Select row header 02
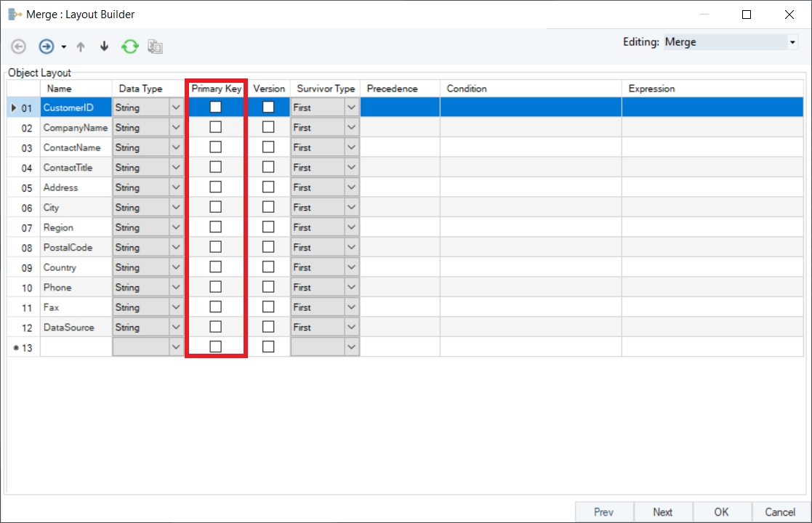Screen dimensions: 812x523 pyautogui.click(x=23, y=128)
